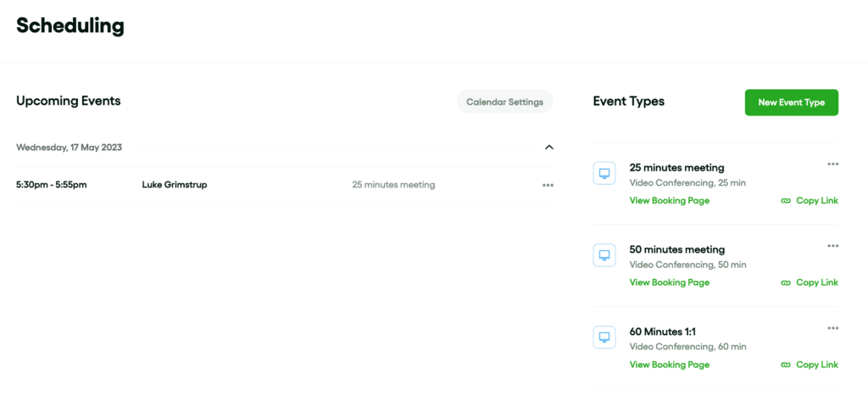Screen dimensions: 868x419
Task: Copy Link for 60 Minutes 1:1
Action: point(817,365)
